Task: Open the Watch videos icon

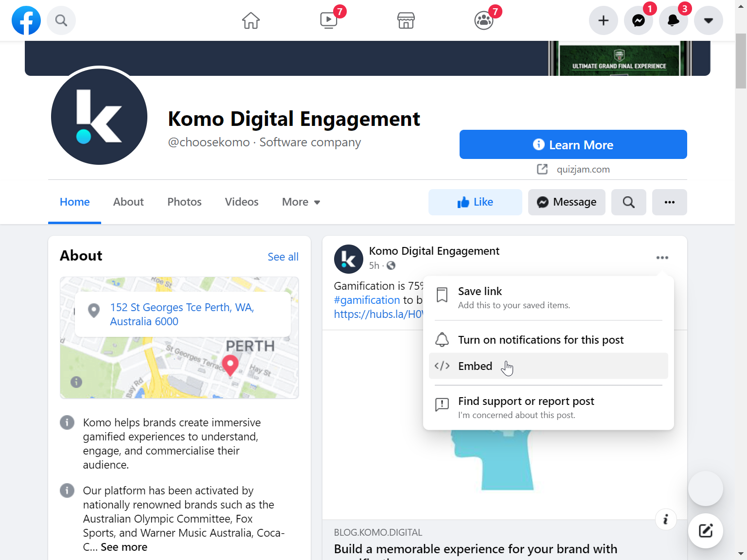Action: tap(329, 20)
